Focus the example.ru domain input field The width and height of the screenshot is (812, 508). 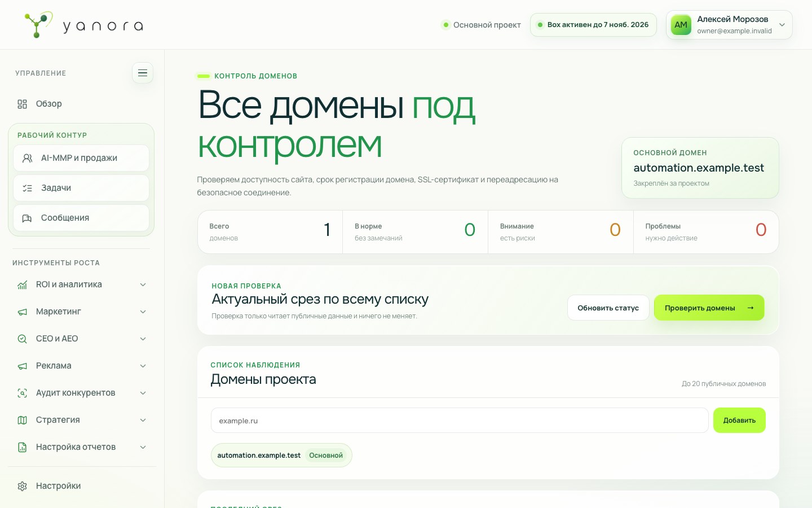pyautogui.click(x=460, y=421)
